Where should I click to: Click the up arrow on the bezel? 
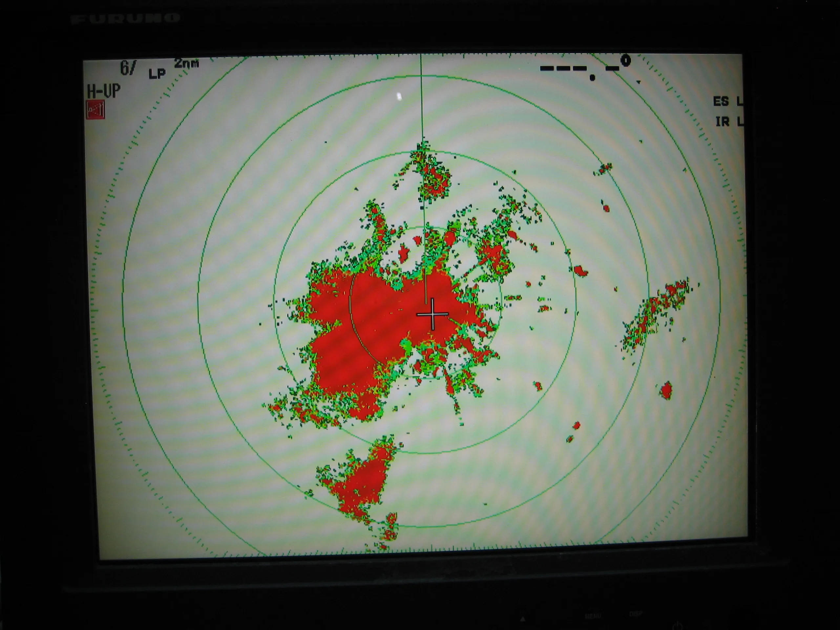click(x=522, y=619)
